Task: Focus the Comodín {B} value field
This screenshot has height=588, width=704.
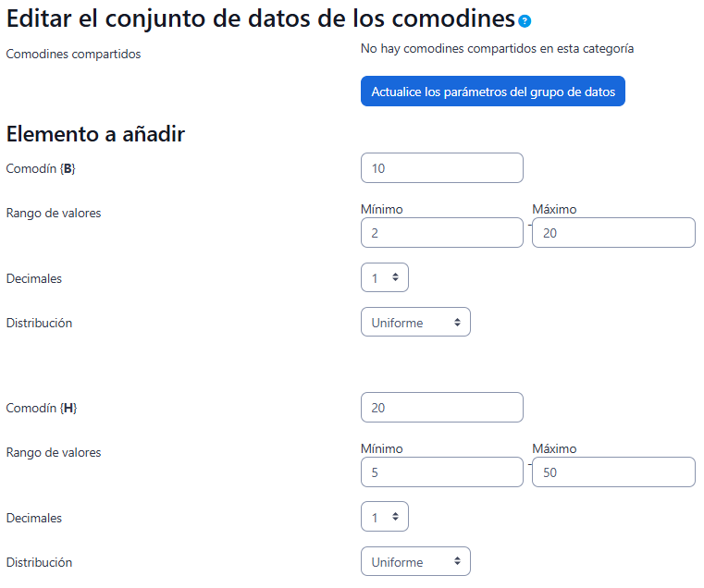Action: coord(441,168)
